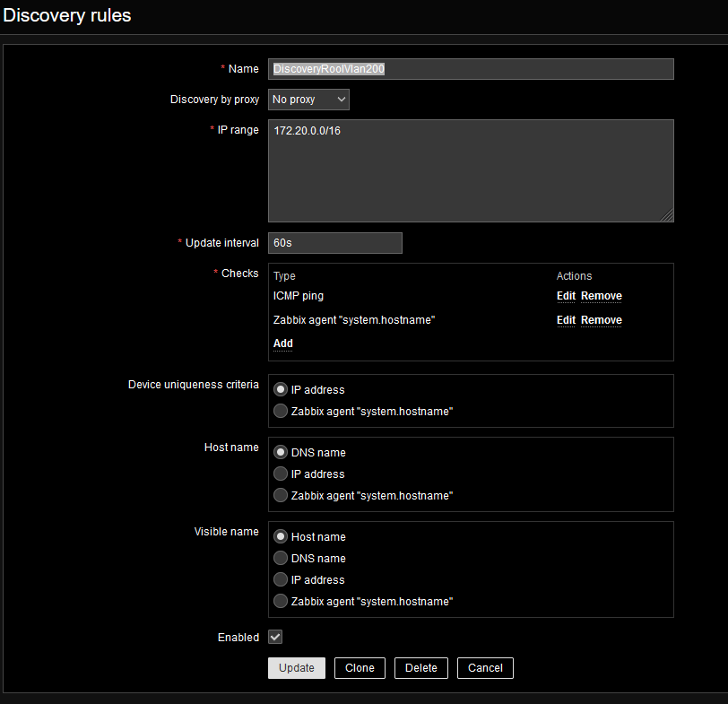
Task: Remove the ICMP ping check
Action: tap(601, 296)
